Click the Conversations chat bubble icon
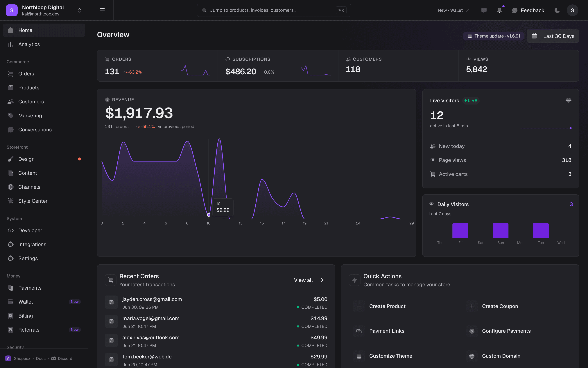Viewport: 588px width, 368px height. [x=10, y=130]
